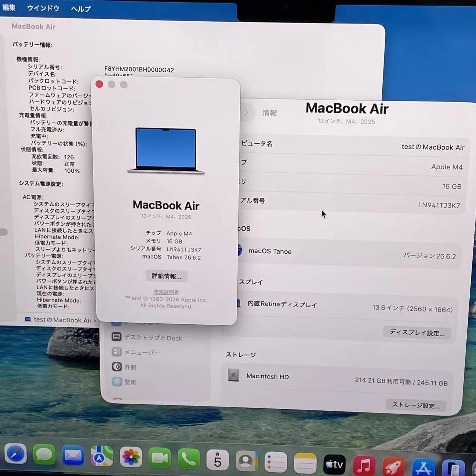Click testのMacBook Air in the path bar
The width and height of the screenshot is (476, 476).
click(62, 320)
